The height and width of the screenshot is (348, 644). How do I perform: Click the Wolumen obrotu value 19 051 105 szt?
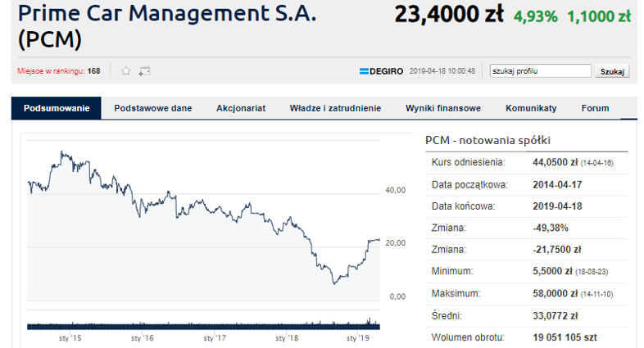tap(565, 337)
